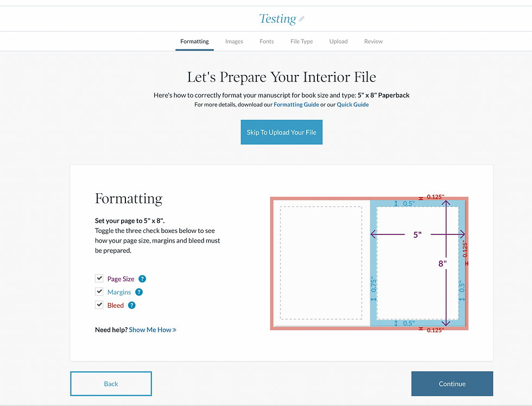The width and height of the screenshot is (532, 406).
Task: Open the Formatting Guide link
Action: [296, 104]
